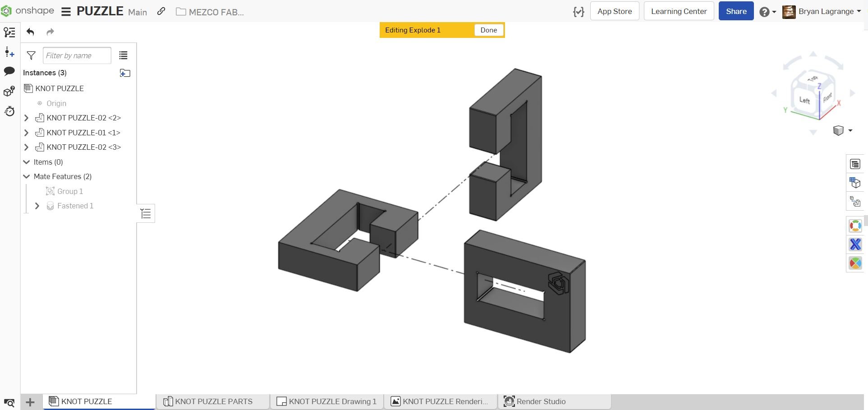Open the configuration panel icon
Viewport: 868px width, 410px height.
click(855, 183)
